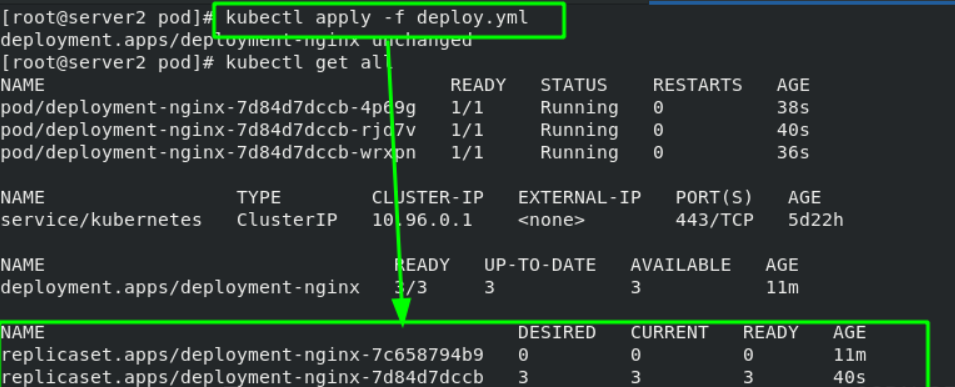The width and height of the screenshot is (955, 387).
Task: Click the AGE header in the service table
Action: (805, 198)
